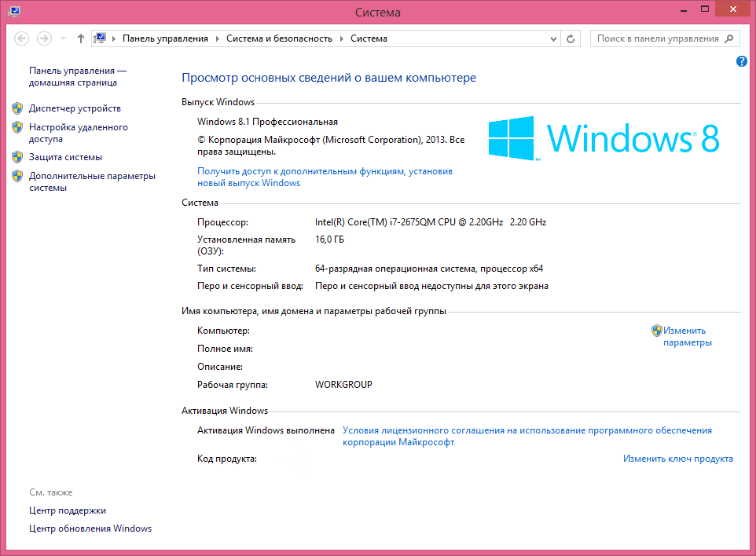Viewport: 756px width, 556px height.
Task: Open Панель управления — домашняя страница
Action: point(78,77)
